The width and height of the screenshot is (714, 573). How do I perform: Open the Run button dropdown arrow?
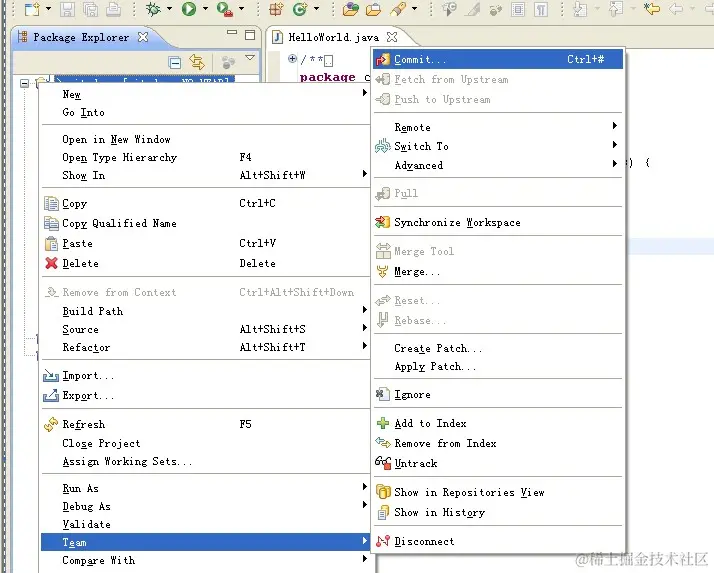point(205,9)
